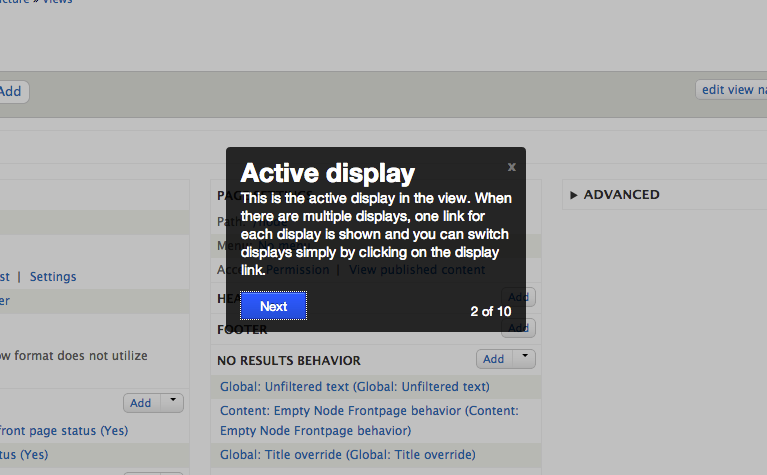Close the Active display tour popup
The image size is (767, 475).
[x=512, y=167]
